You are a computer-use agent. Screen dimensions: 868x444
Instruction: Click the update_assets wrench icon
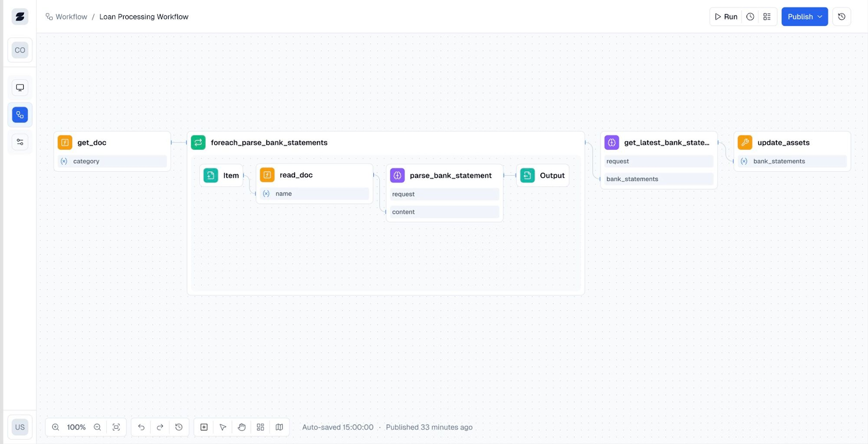tap(745, 143)
